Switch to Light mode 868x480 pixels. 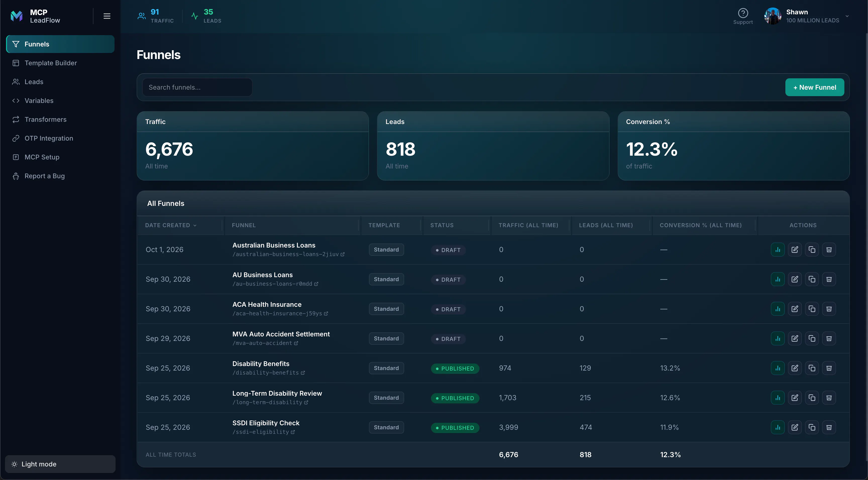click(60, 464)
